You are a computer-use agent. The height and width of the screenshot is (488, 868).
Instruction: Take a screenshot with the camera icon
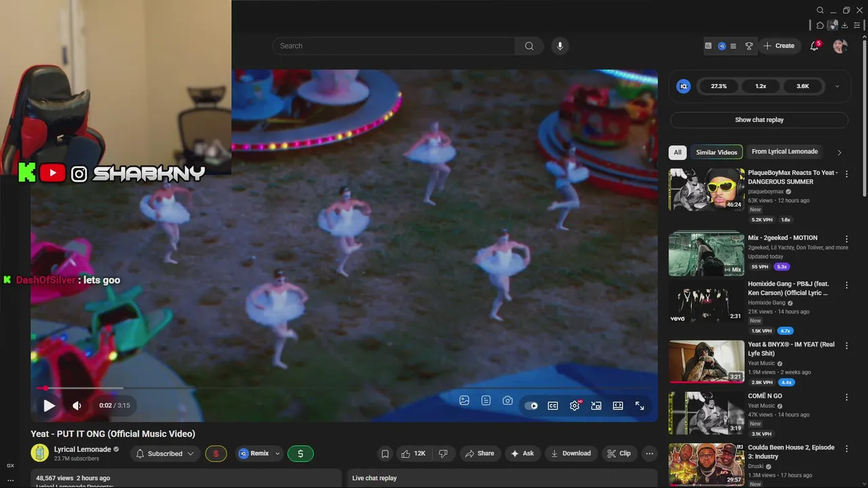click(x=508, y=401)
